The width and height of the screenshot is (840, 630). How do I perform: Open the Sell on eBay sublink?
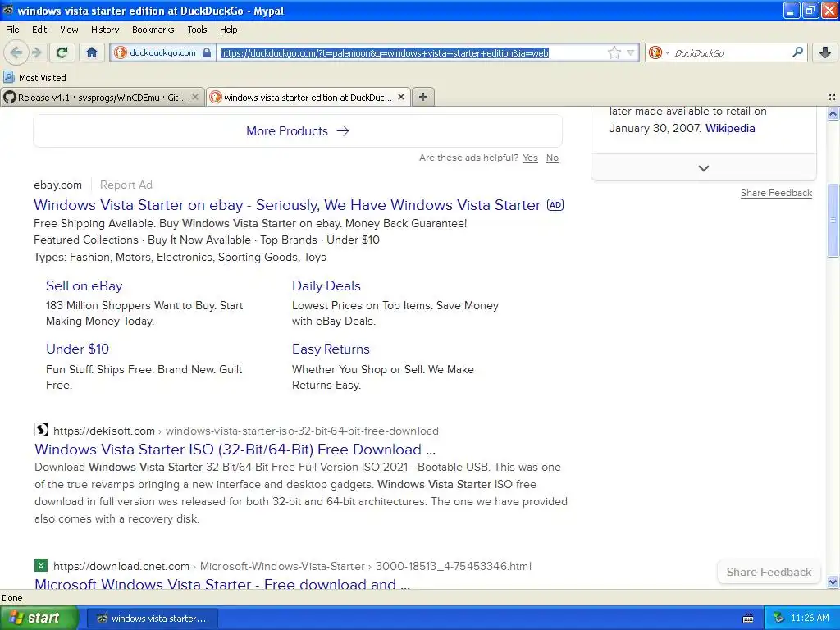[84, 285]
